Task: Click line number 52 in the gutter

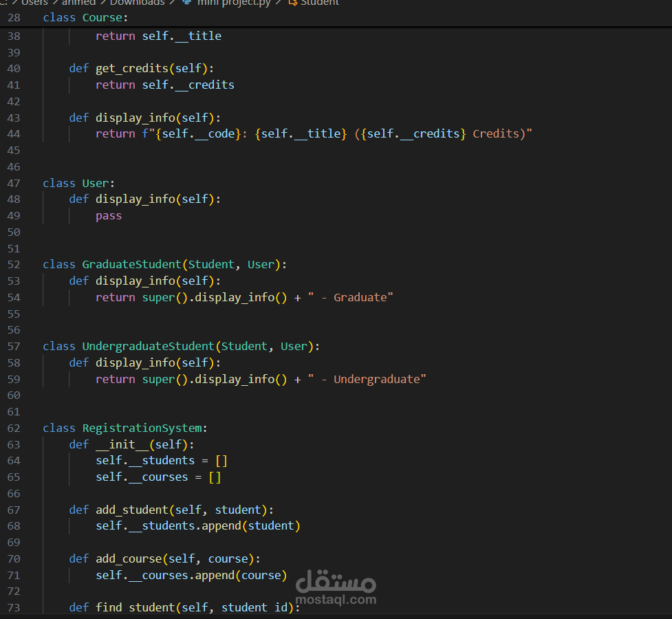Action: (x=14, y=265)
